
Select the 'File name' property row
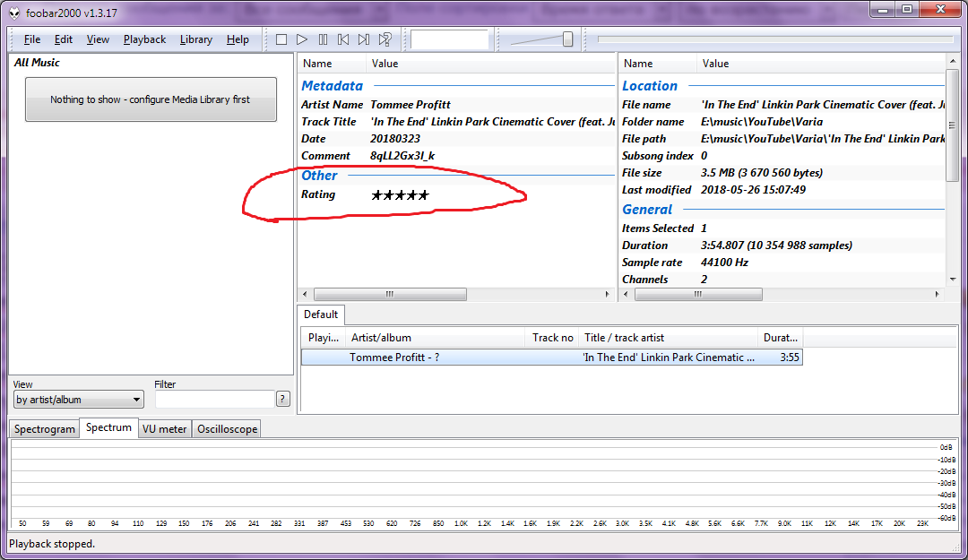pyautogui.click(x=782, y=105)
